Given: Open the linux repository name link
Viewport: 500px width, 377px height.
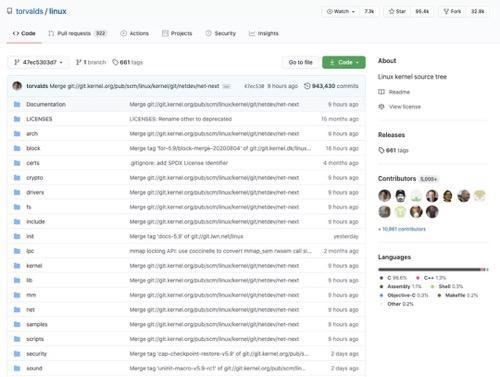Looking at the screenshot, I should (x=58, y=11).
